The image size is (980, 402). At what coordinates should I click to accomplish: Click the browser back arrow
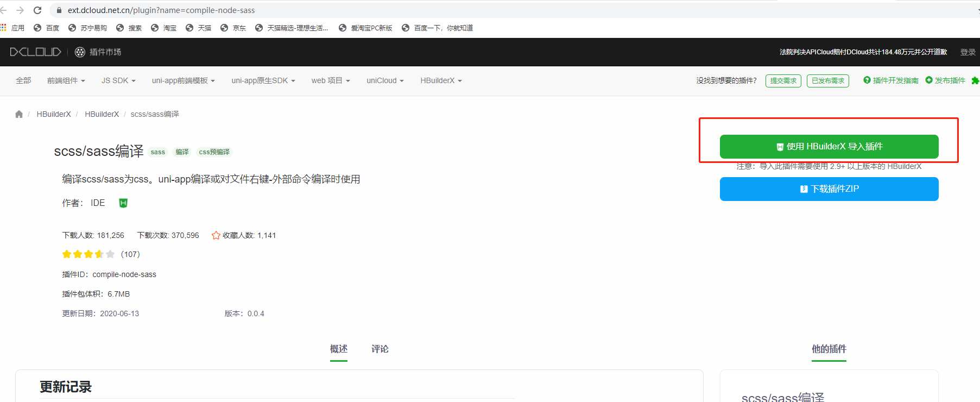point(3,10)
